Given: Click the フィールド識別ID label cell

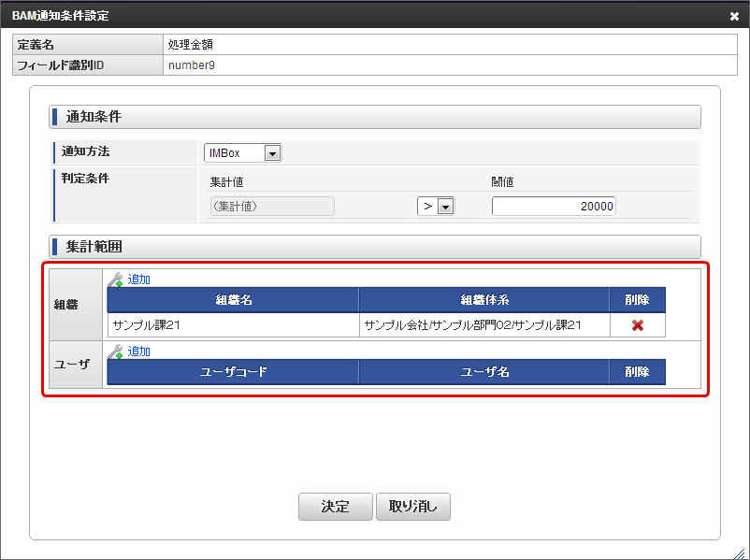Looking at the screenshot, I should coord(88,65).
